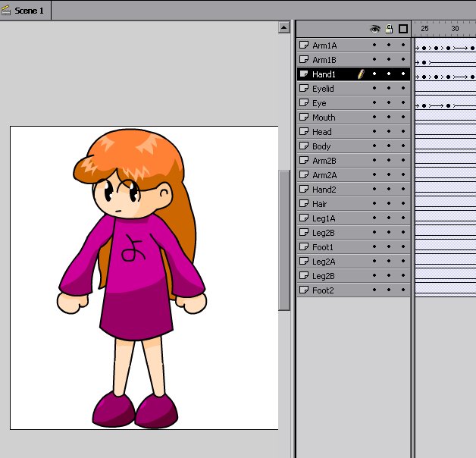This screenshot has width=476, height=458.
Task: Select the first keyframe on Arm1B row
Action: [x=424, y=61]
